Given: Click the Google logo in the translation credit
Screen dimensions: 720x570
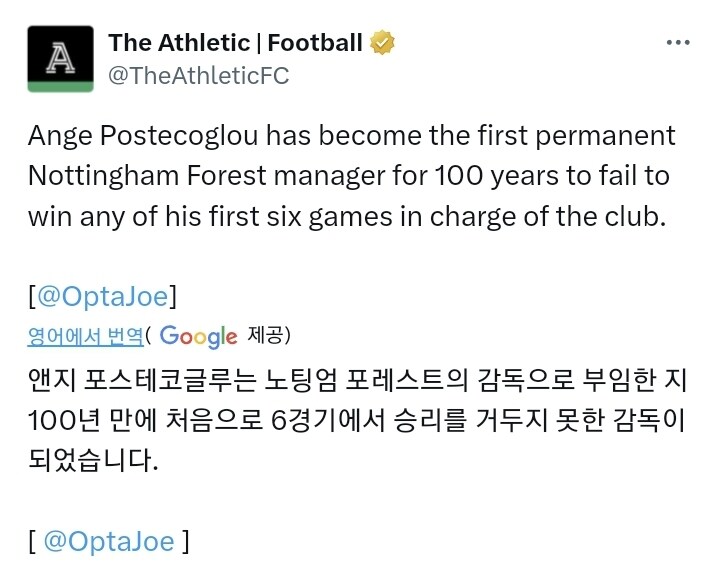Looking at the screenshot, I should coord(198,336).
